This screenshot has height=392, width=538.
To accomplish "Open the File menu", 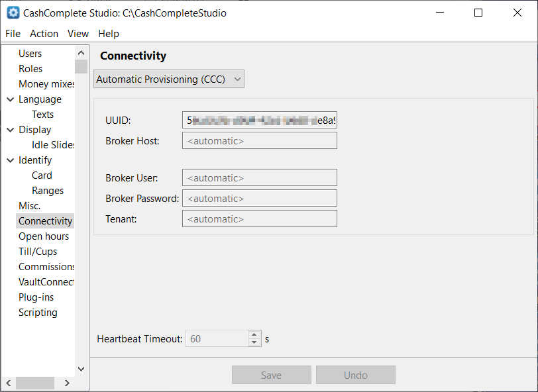I will pos(13,34).
